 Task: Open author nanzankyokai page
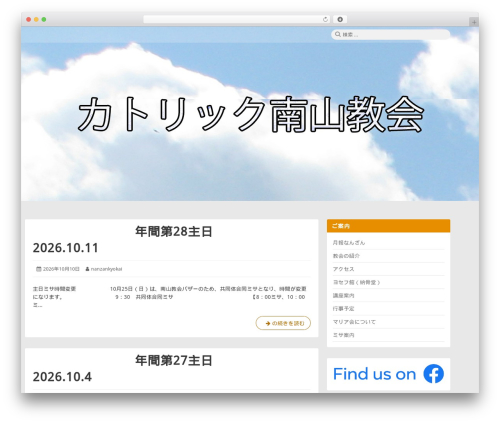click(106, 269)
